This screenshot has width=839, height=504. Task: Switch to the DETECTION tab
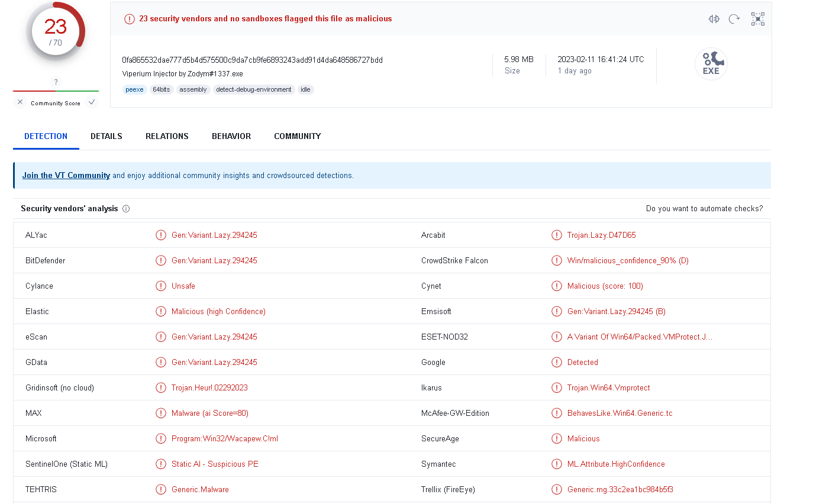pyautogui.click(x=46, y=136)
